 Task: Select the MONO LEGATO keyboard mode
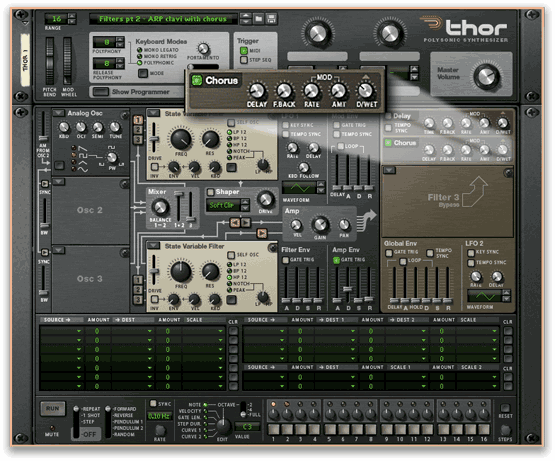pyautogui.click(x=140, y=50)
